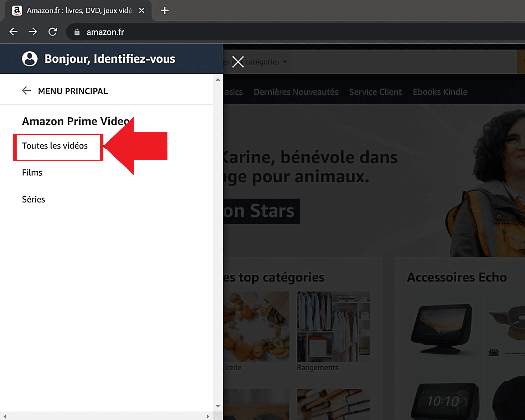Click the horizontal scrollbar left arrow
Screen dimensions: 525x420
coord(5,417)
